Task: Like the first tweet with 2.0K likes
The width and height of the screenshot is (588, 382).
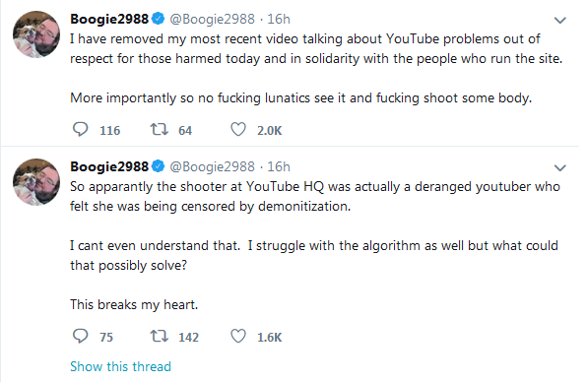Action: 238,129
